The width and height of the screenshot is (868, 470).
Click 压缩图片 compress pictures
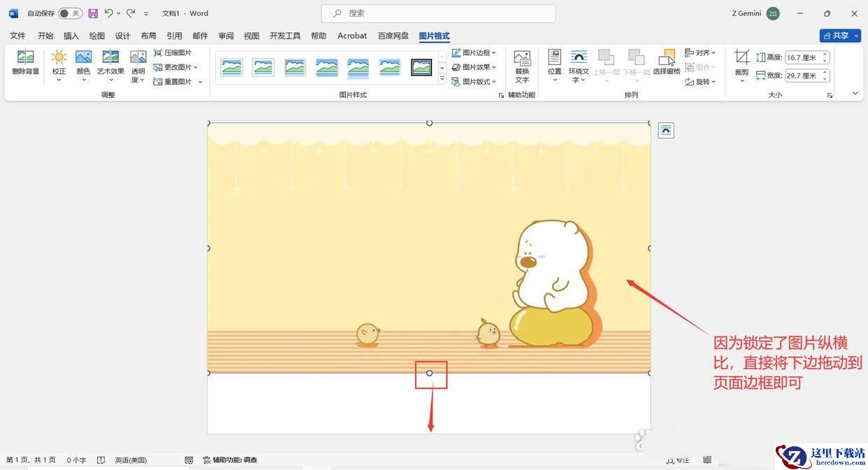click(x=173, y=52)
